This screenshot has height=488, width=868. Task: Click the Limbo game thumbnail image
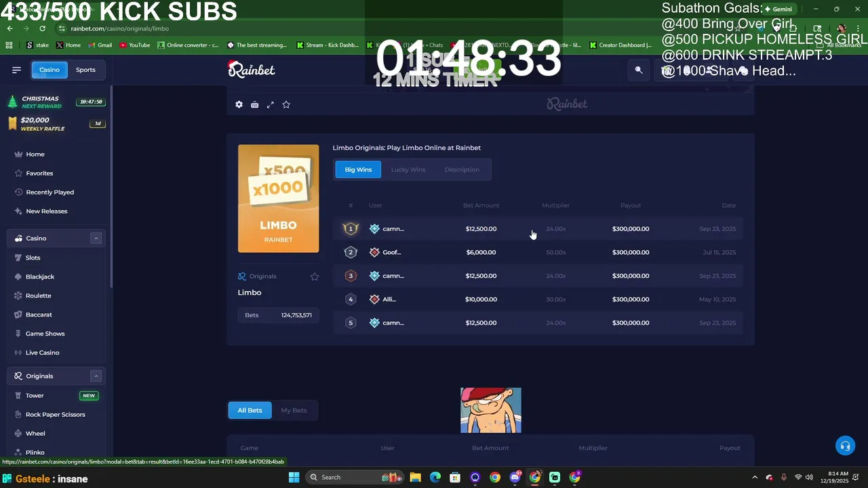coord(278,199)
